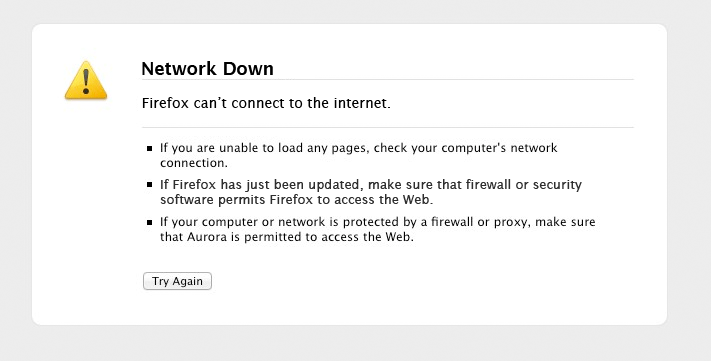Click the yellow warning triangle icon
Screen dimensions: 711x361
(x=86, y=80)
